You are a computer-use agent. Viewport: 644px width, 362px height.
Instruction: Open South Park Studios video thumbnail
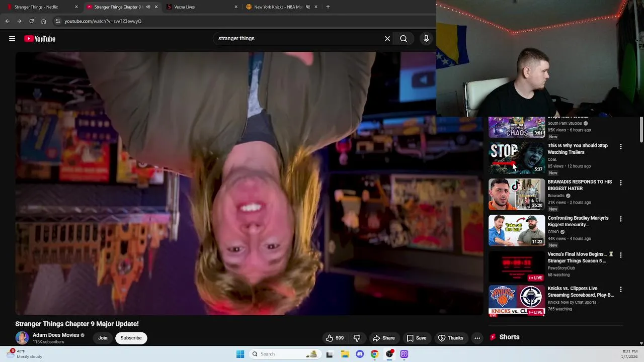(x=517, y=127)
